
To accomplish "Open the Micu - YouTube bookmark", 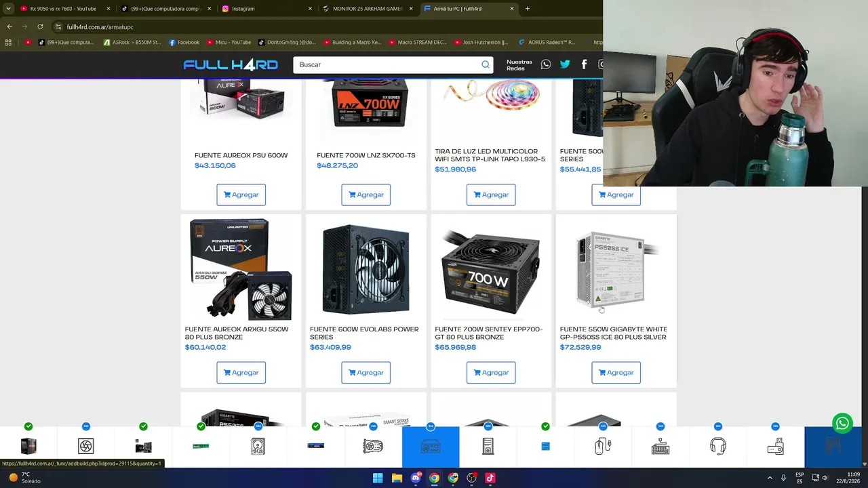I will pos(229,42).
